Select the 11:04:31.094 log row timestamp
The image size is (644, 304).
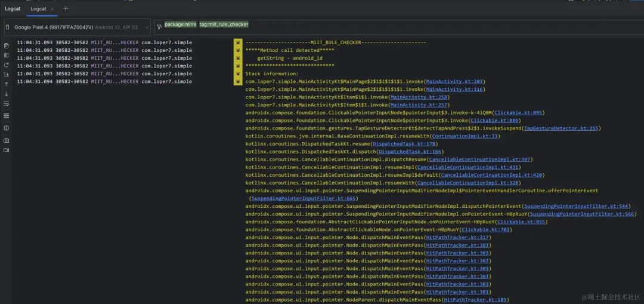pyautogui.click(x=35, y=81)
